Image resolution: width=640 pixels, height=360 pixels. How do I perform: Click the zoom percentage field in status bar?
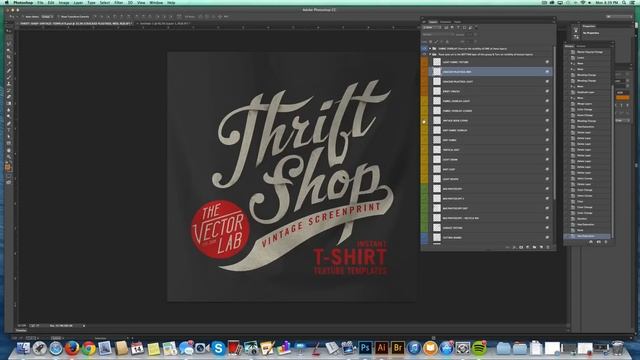click(x=21, y=326)
